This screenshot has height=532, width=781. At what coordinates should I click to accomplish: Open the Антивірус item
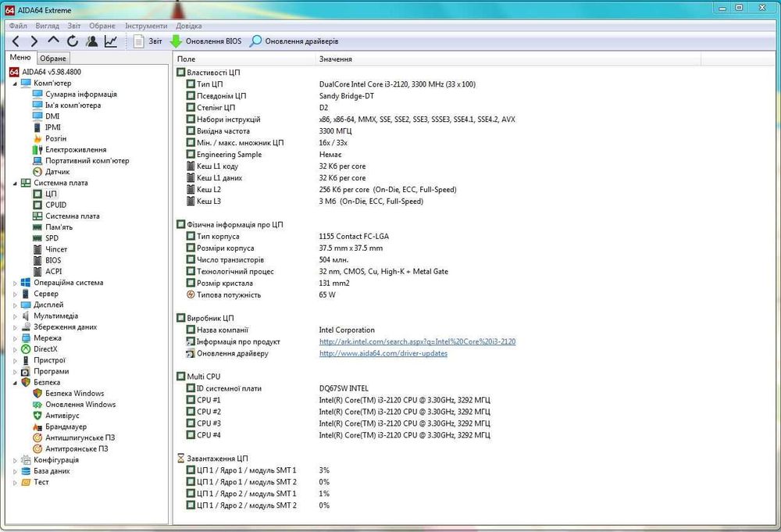[62, 416]
